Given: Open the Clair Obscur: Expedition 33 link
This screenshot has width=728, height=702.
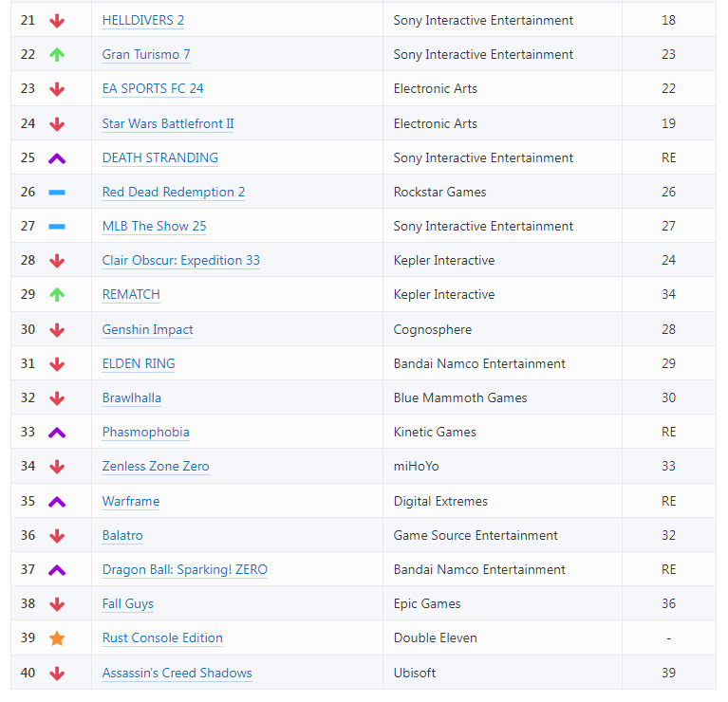Looking at the screenshot, I should click(x=181, y=260).
